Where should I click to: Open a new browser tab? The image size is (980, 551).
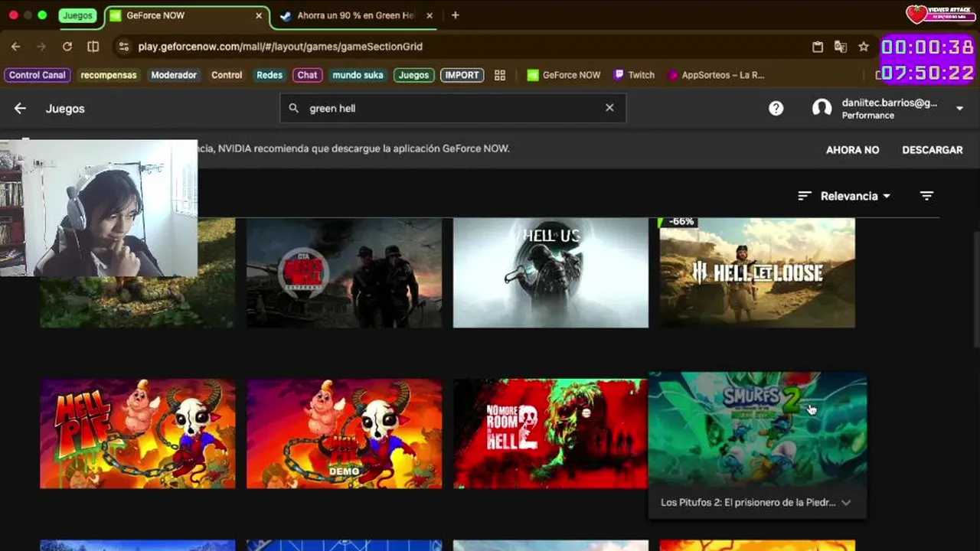pyautogui.click(x=455, y=15)
